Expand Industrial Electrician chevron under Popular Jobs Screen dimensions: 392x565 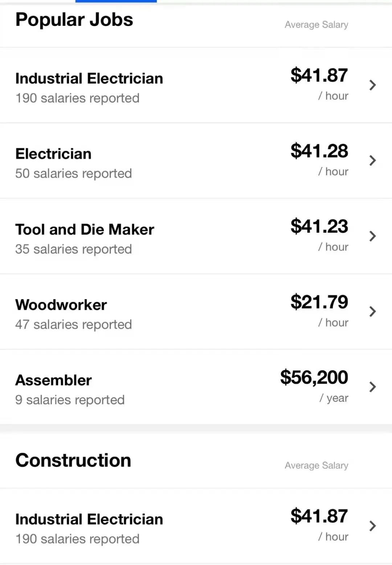coord(372,85)
